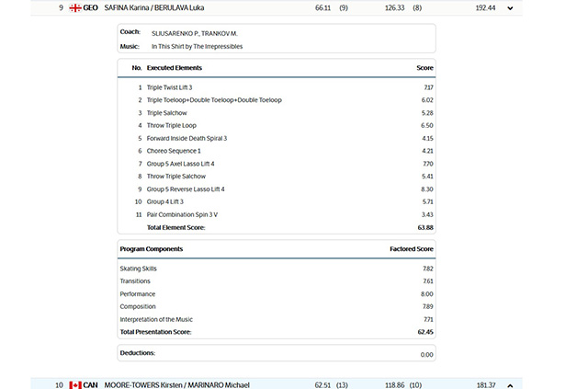Open MOORE-TOWERS Kirsten / MARINARO Michael profile
This screenshot has height=389, width=588.
176,384
